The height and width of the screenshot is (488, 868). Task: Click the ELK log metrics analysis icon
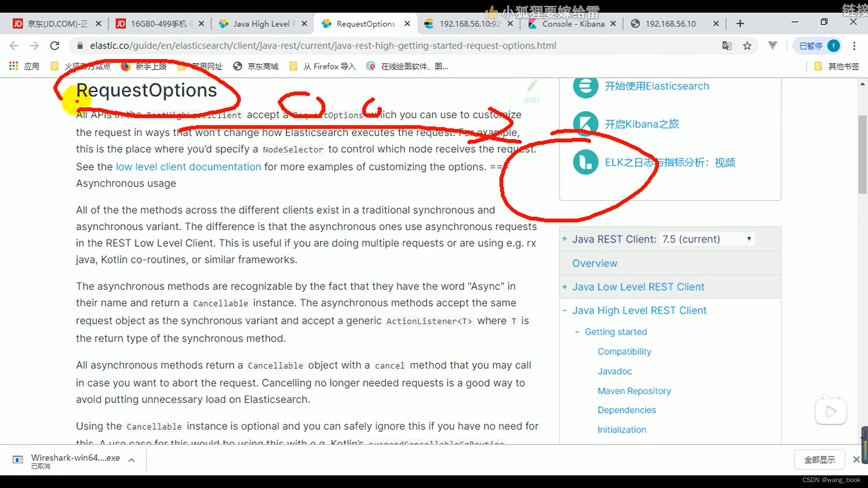point(585,161)
